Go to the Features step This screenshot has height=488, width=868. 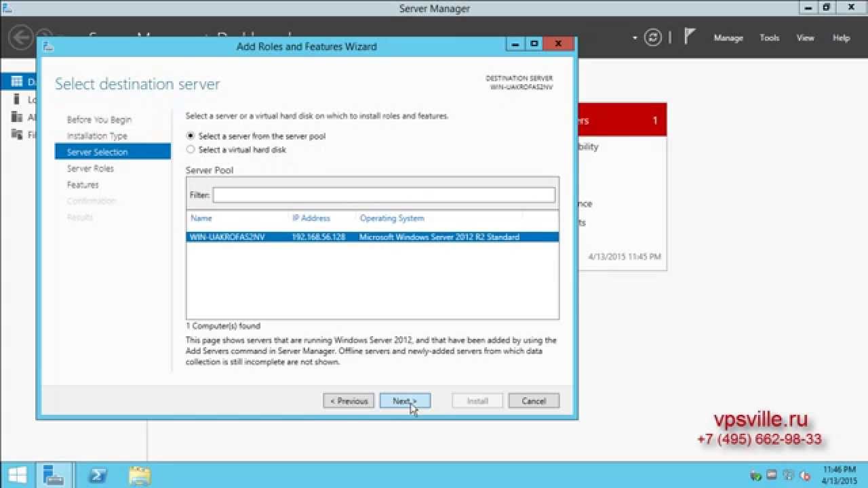click(x=83, y=185)
